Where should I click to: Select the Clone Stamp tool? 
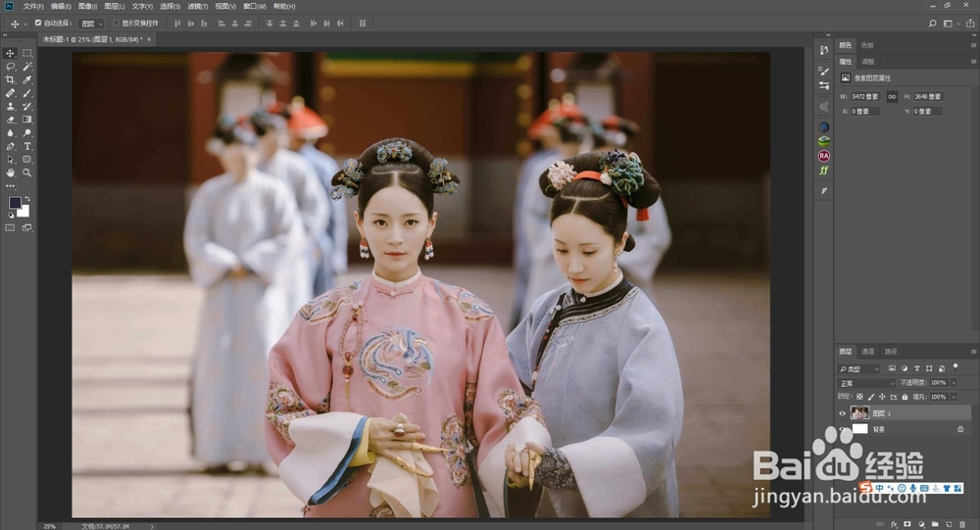[10, 106]
